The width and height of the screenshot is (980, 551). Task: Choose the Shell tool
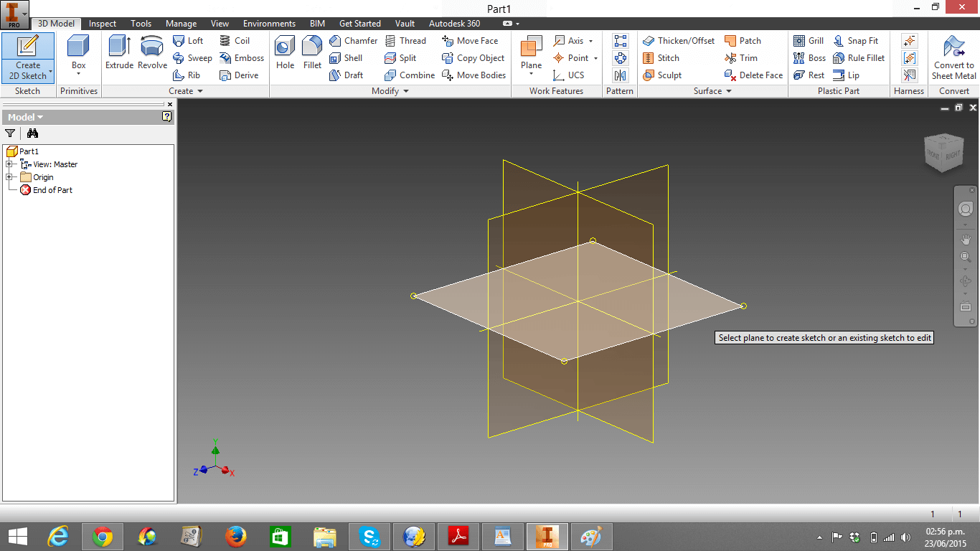click(346, 58)
